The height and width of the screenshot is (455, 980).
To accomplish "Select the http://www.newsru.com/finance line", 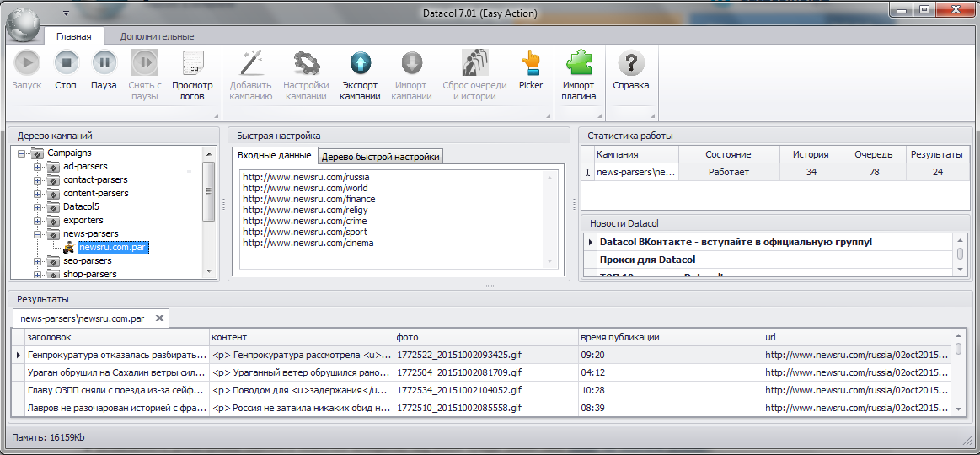I will pos(308,199).
